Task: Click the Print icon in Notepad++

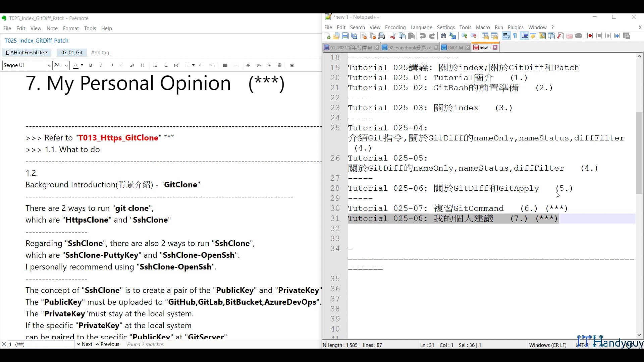Action: click(382, 36)
